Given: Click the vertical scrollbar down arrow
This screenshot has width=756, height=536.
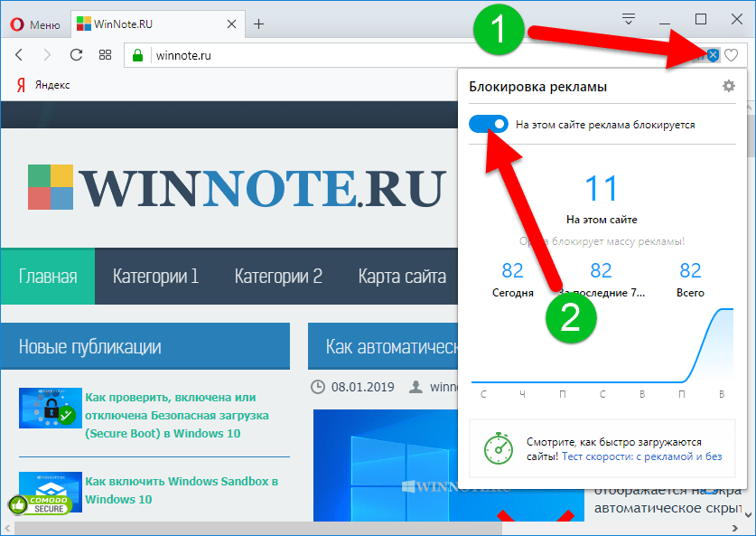Looking at the screenshot, I should point(749,514).
